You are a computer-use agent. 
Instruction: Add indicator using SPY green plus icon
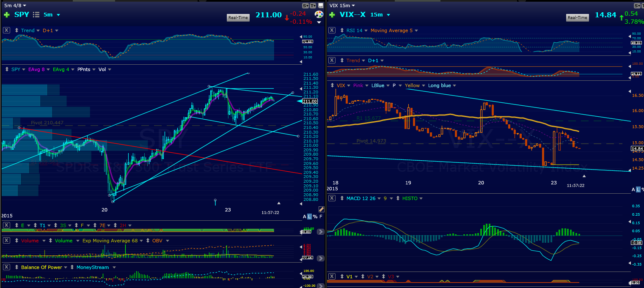7,14
